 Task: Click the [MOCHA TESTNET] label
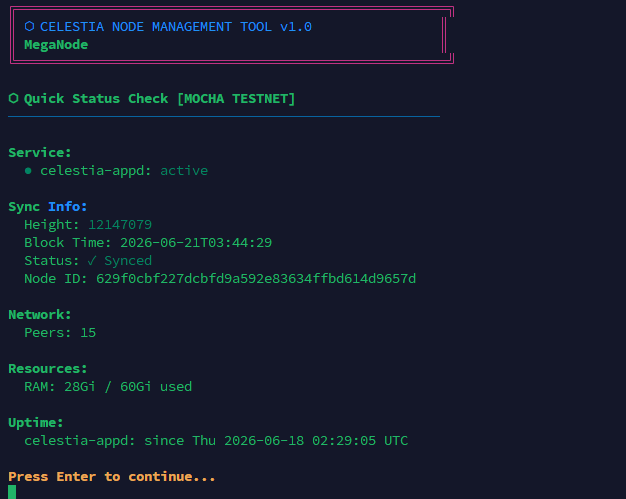pos(236,99)
